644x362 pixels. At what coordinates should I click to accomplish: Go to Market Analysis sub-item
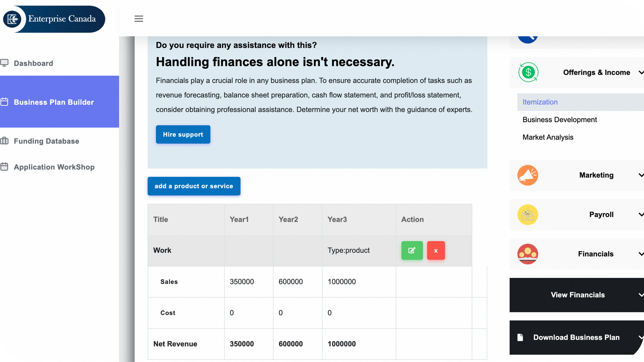pyautogui.click(x=548, y=137)
